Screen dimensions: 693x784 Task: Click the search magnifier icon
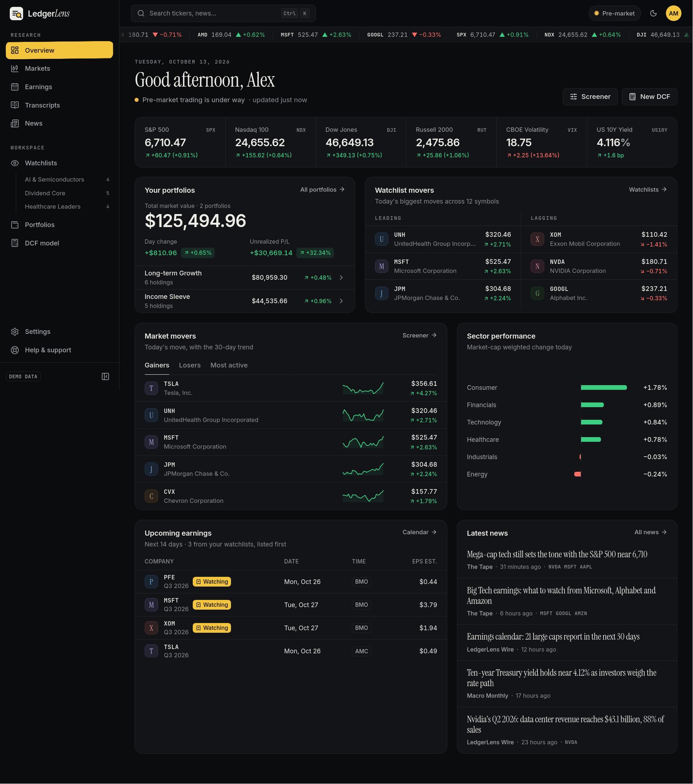click(x=141, y=13)
